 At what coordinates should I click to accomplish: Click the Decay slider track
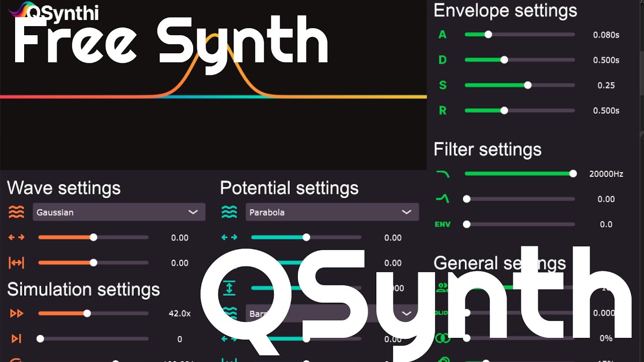click(520, 60)
